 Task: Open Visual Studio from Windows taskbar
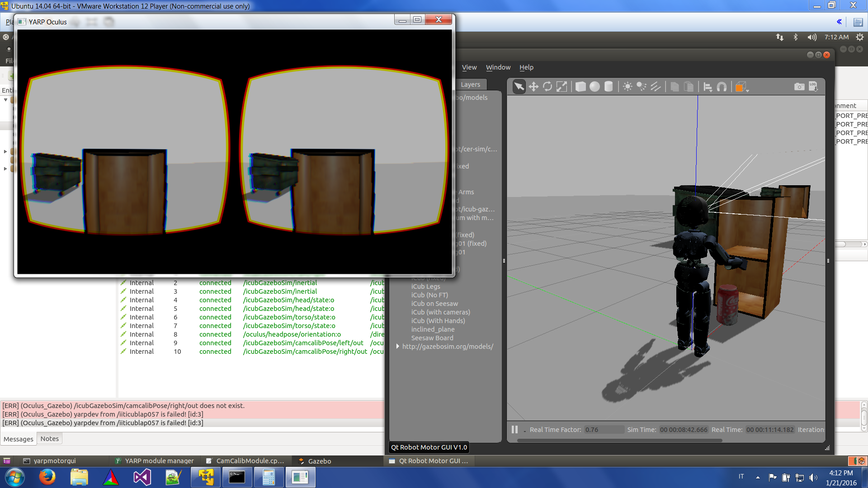tap(142, 478)
